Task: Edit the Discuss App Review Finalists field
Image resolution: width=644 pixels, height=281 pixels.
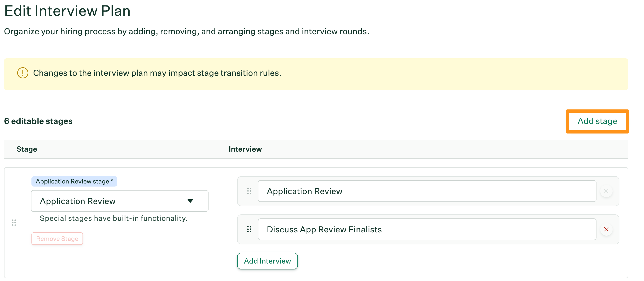Action: [x=427, y=229]
